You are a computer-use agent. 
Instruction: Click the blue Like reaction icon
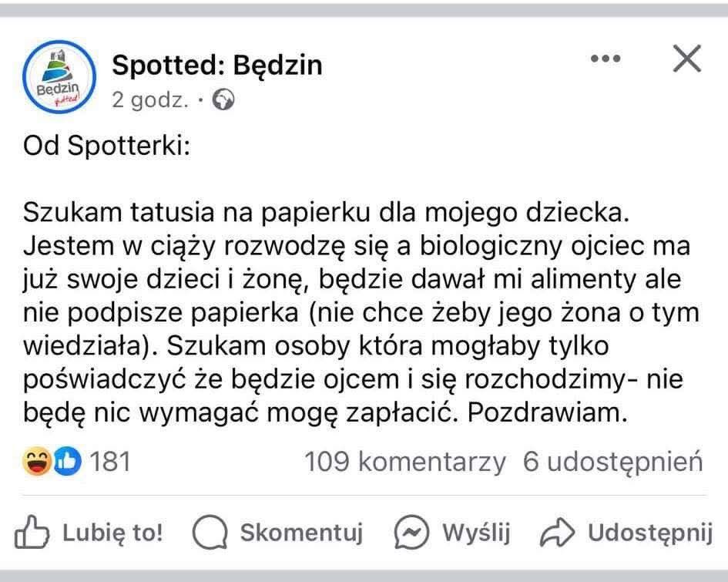67,462
